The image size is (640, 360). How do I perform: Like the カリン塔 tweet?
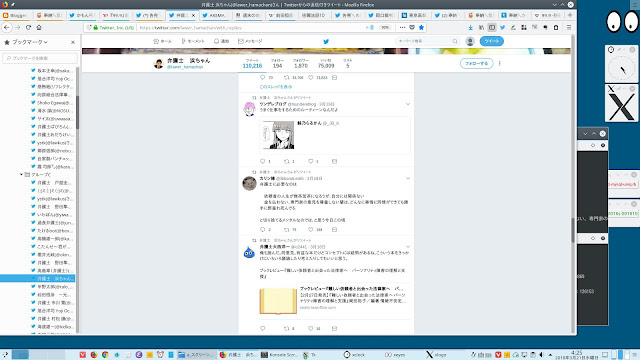click(311, 229)
